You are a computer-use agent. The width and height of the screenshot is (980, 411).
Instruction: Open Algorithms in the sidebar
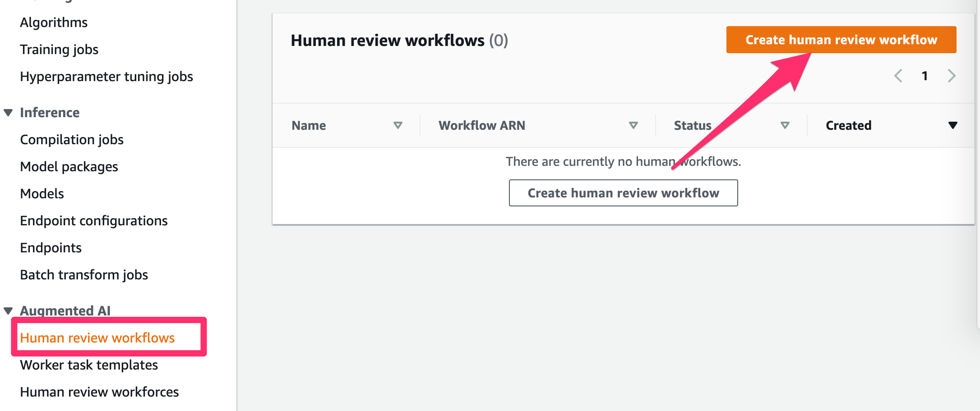tap(54, 23)
